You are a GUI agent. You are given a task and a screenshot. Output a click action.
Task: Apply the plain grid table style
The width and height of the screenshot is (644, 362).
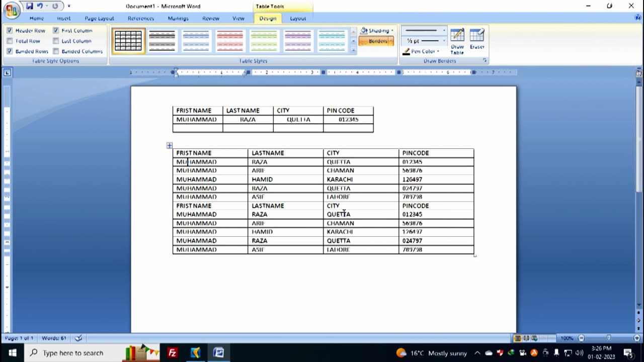(128, 41)
